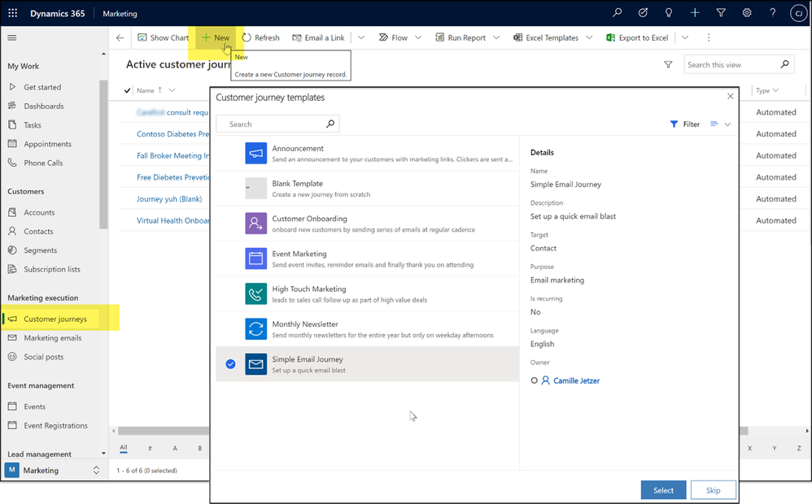This screenshot has width=812, height=504.
Task: Click the Search this view field
Action: click(740, 65)
